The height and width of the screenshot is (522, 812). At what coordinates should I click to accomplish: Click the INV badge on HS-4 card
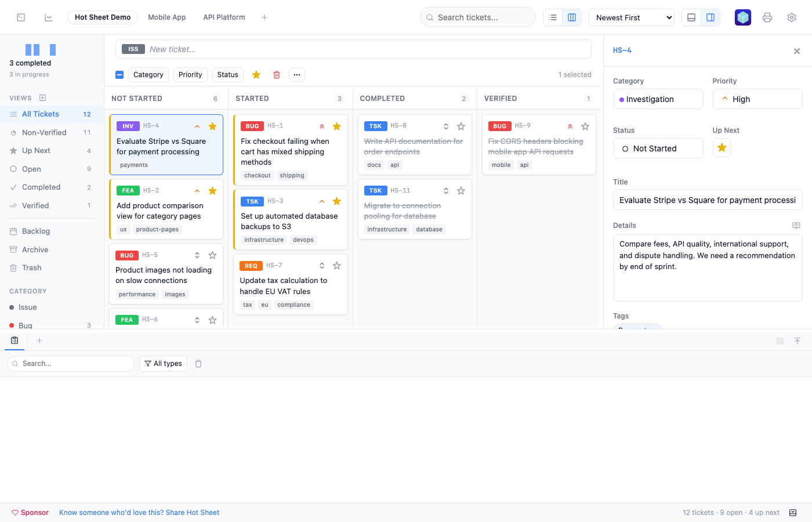[128, 126]
